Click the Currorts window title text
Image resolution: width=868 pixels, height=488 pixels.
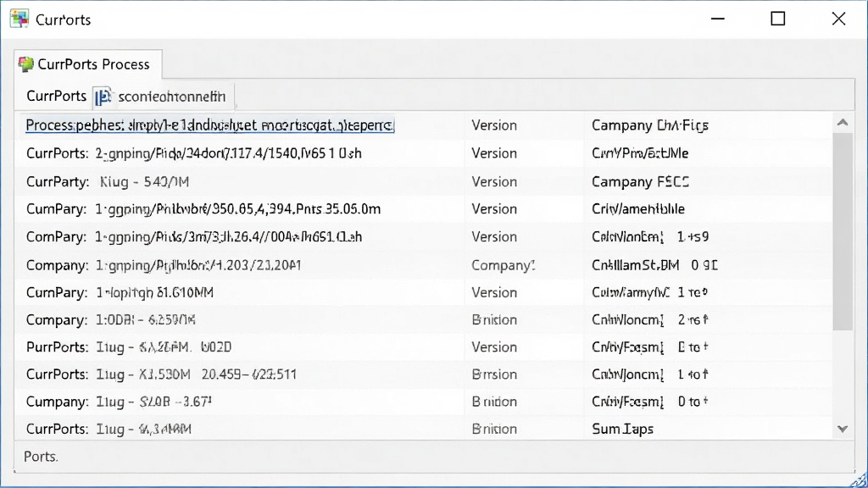coord(63,20)
